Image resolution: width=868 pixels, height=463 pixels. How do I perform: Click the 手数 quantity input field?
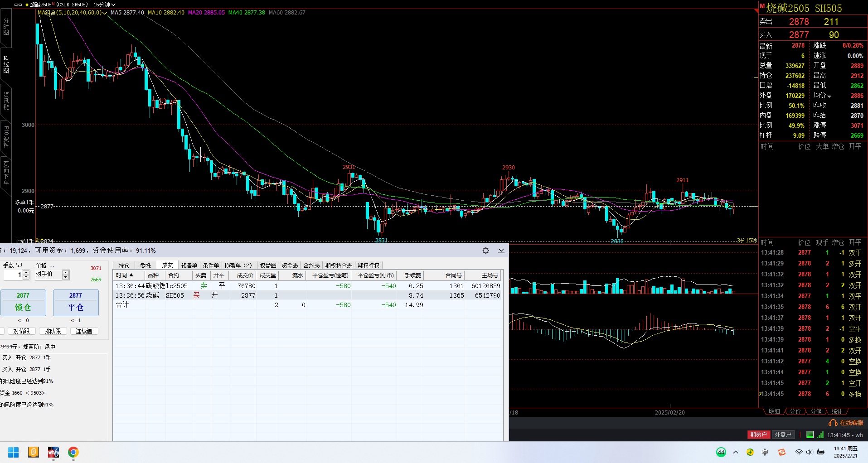[x=13, y=275]
